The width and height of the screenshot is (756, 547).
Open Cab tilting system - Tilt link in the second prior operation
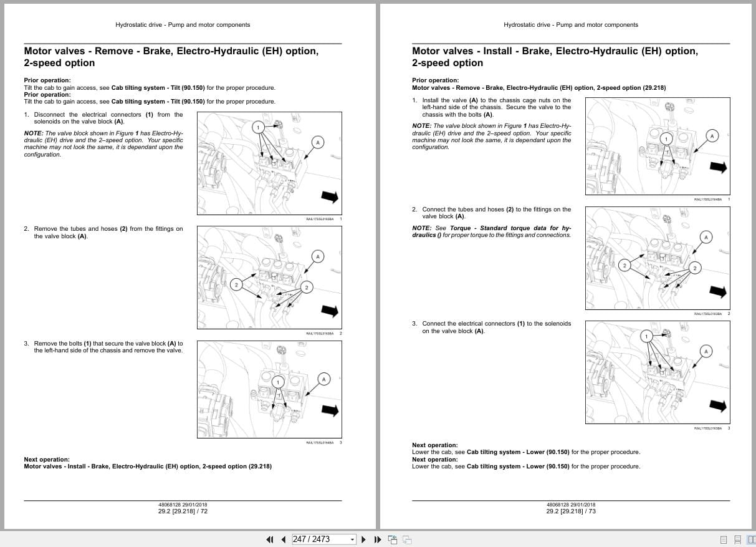click(159, 101)
